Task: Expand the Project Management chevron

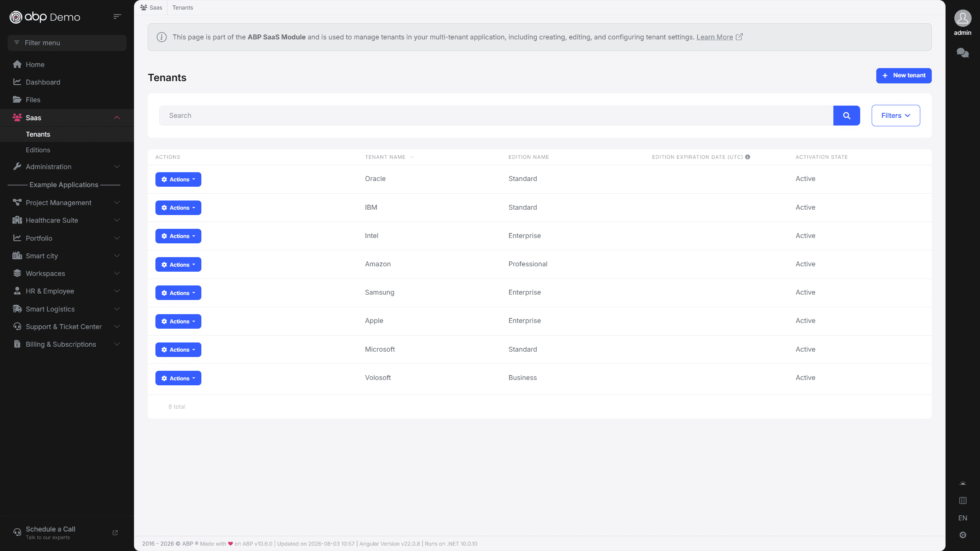Action: [117, 202]
